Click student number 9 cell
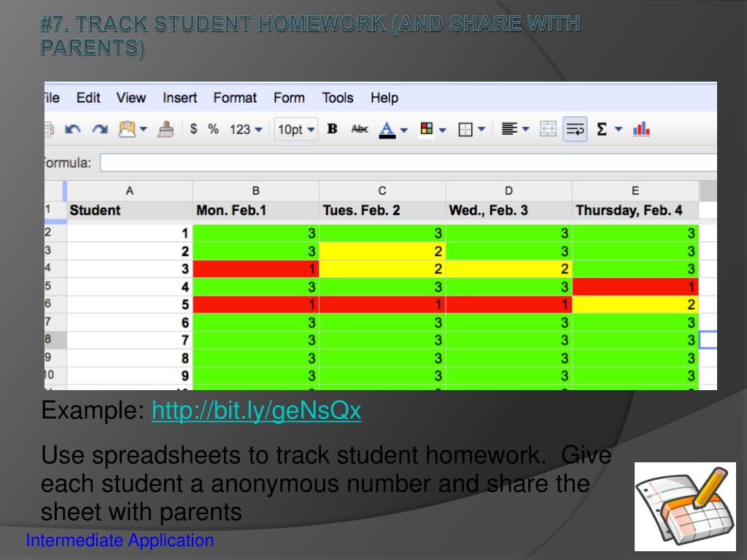This screenshot has width=747, height=560. (x=130, y=376)
